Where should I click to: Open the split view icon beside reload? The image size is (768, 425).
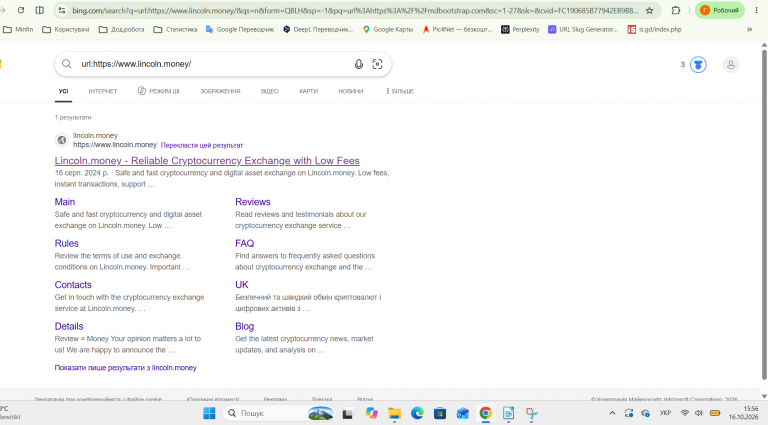40,10
